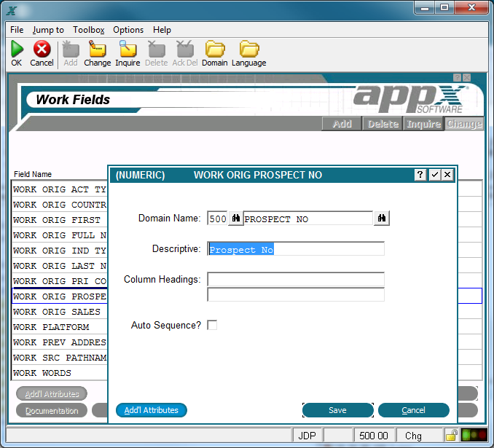Click the PROSPECT NO domain name field
This screenshot has height=448, width=494.
pyautogui.click(x=308, y=219)
